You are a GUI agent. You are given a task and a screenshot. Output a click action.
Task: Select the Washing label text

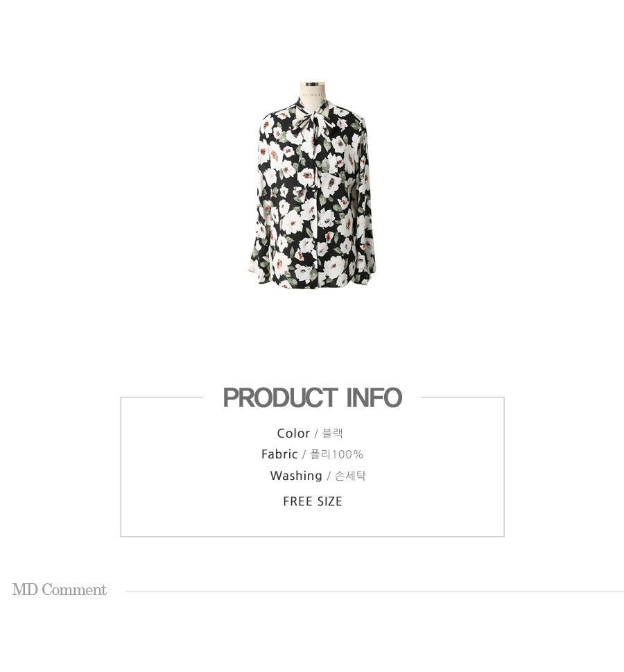pos(296,476)
